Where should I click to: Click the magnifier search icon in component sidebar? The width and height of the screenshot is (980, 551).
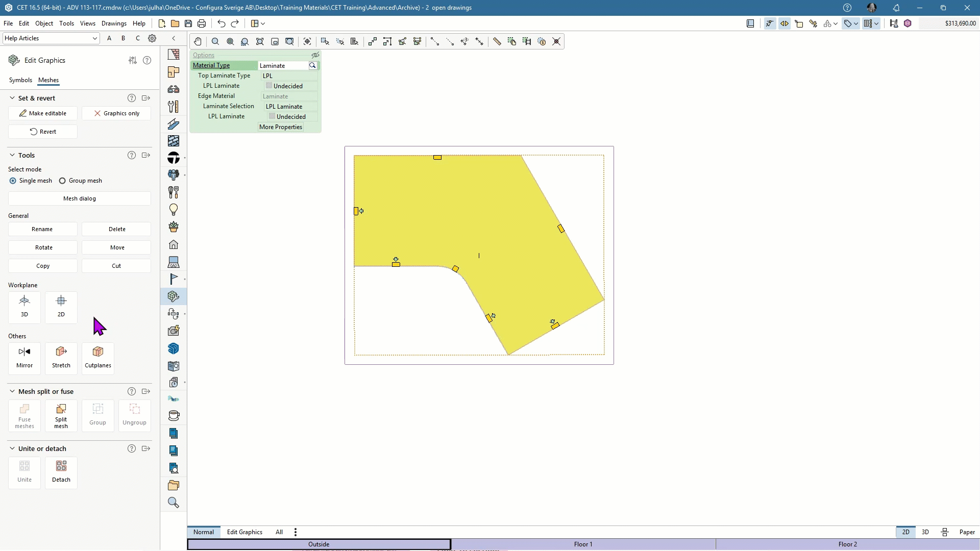174,503
